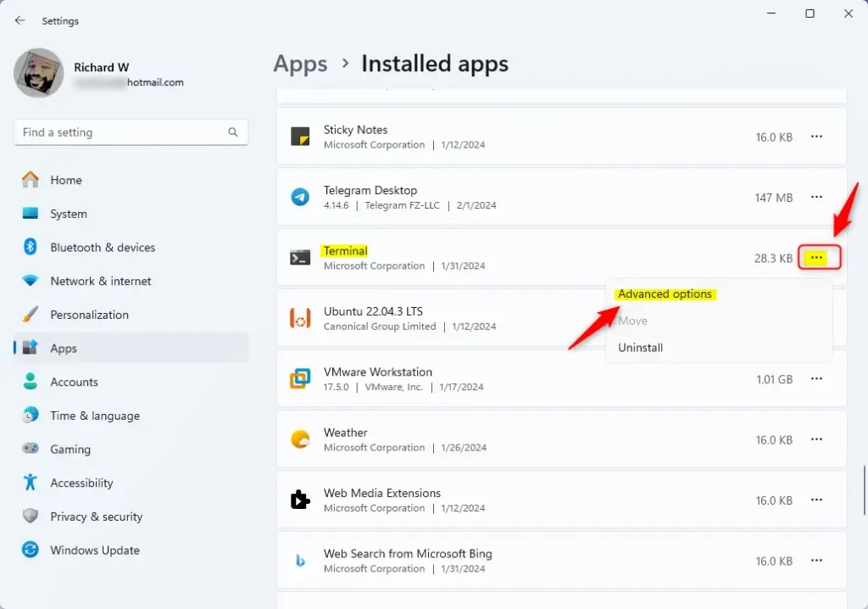
Task: Click the Network wifi icon
Action: pyautogui.click(x=31, y=281)
